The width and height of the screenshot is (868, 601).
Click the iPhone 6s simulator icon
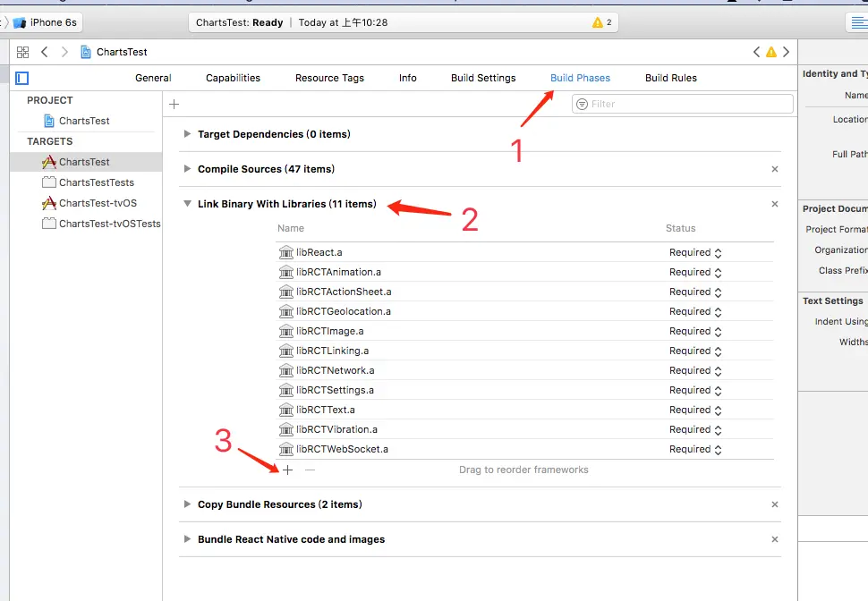(x=20, y=22)
